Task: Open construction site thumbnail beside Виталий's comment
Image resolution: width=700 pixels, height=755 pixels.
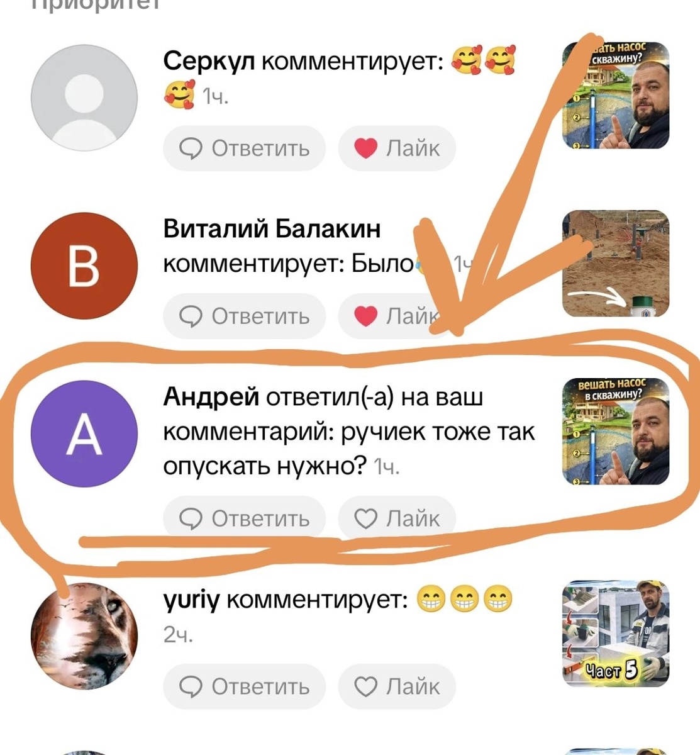Action: tap(615, 264)
